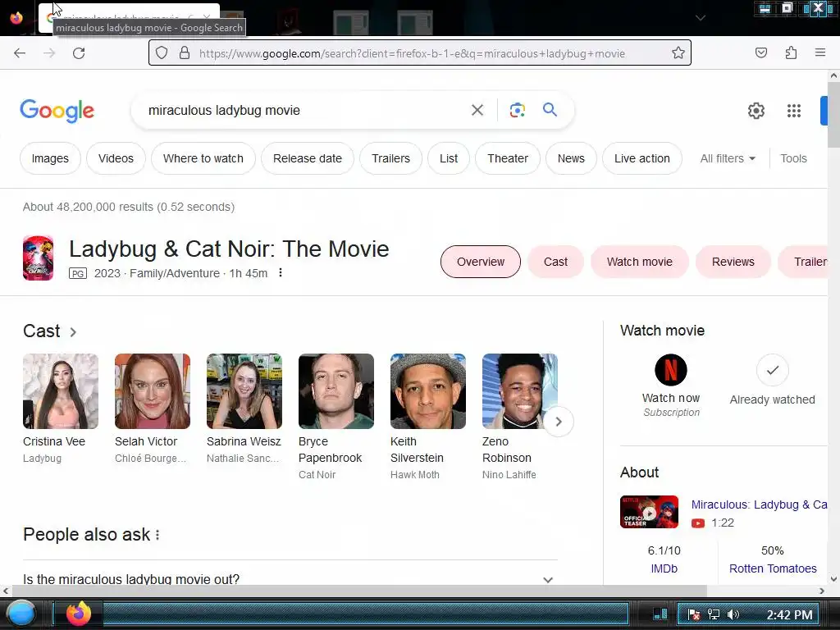
Task: Open Cristina Vee cast card
Action: [x=60, y=409]
